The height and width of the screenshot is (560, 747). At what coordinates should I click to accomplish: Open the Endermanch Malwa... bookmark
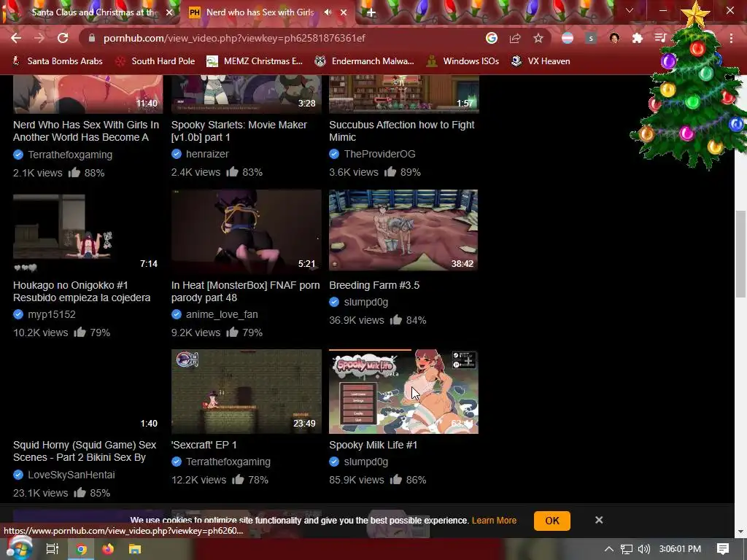pyautogui.click(x=365, y=61)
